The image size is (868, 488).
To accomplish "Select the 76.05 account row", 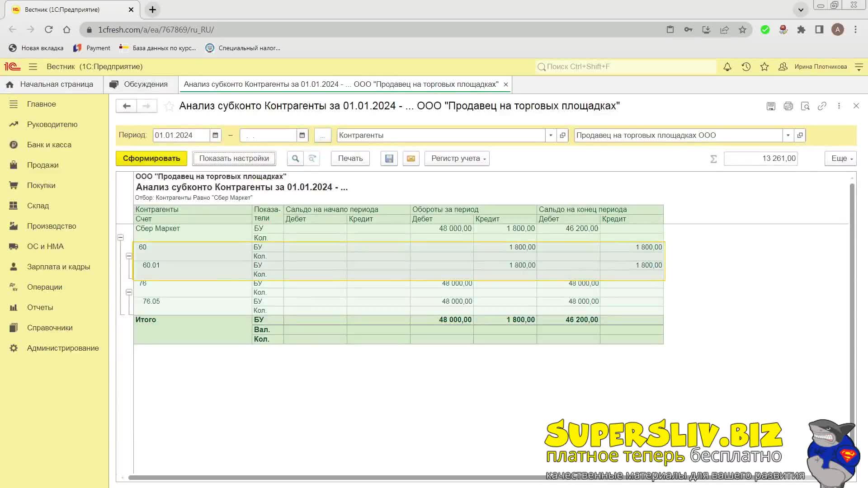I will (398, 306).
